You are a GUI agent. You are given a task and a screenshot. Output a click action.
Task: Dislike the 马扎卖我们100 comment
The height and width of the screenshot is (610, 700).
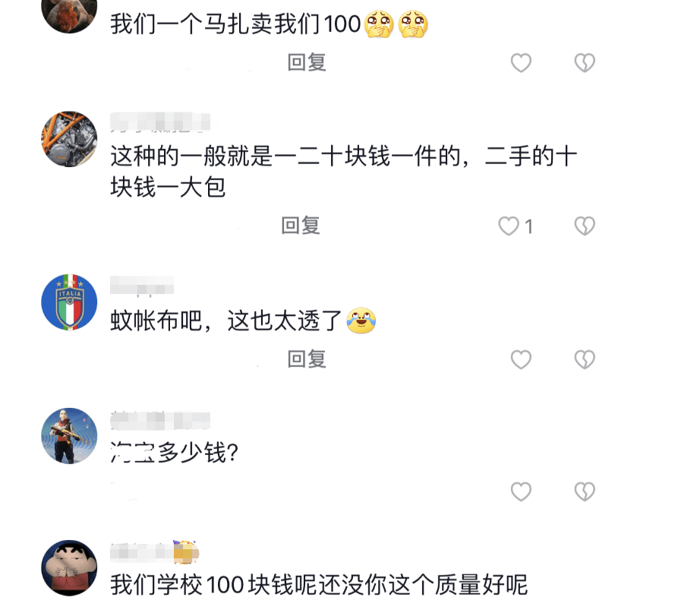pyautogui.click(x=585, y=62)
